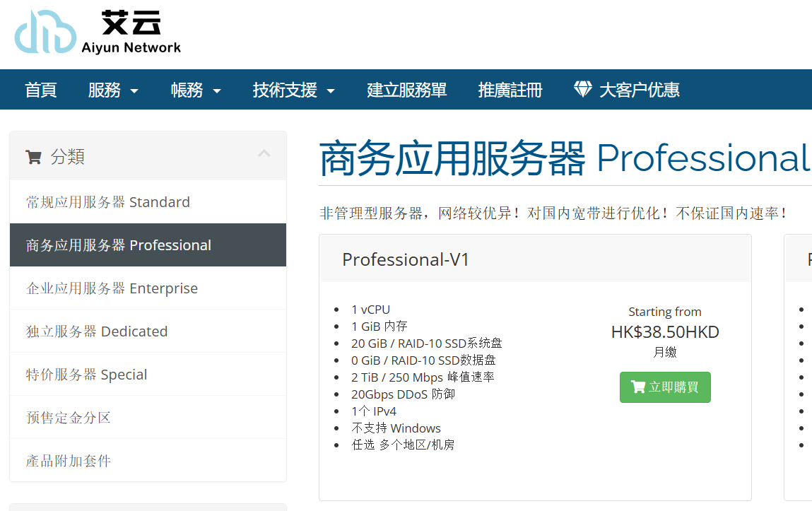Click the '1 GiB 内存' spec line
The image size is (812, 511).
[379, 326]
